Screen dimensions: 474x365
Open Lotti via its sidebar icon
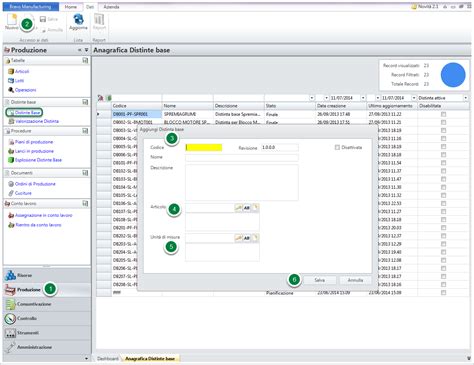11,81
